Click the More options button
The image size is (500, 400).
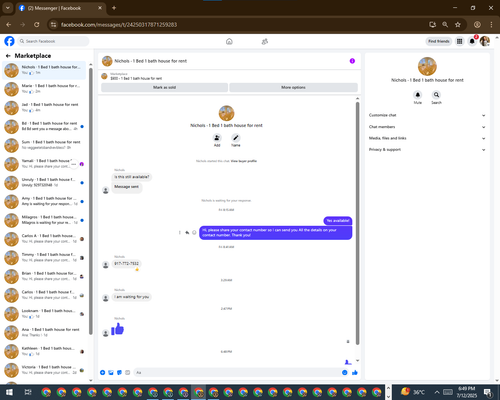(293, 87)
